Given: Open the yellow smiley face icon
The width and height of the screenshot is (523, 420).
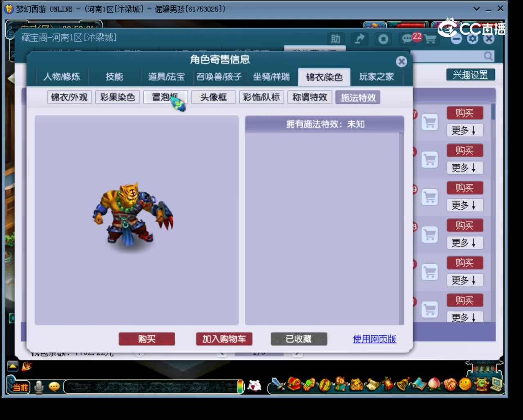Looking at the screenshot, I should point(465,384).
